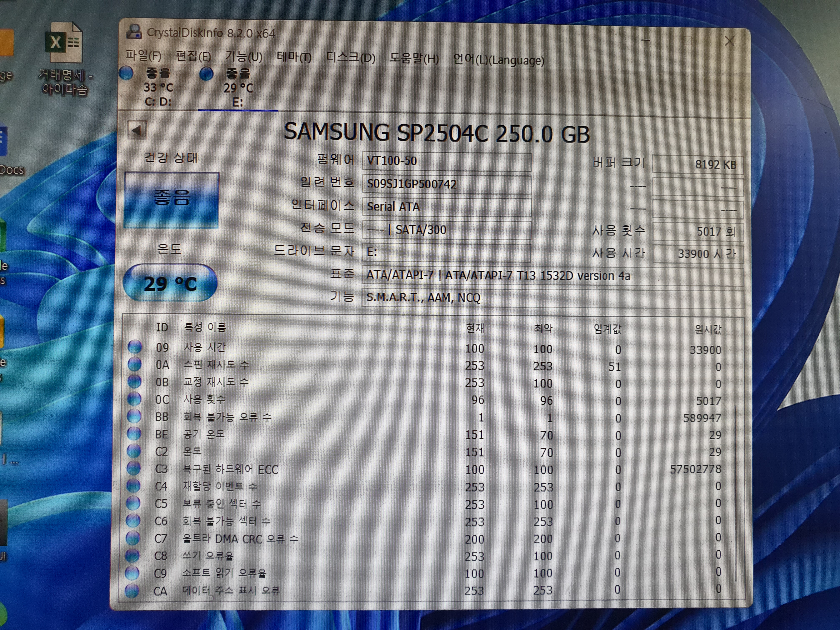
Task: Click the 임계값 column header
Action: [x=607, y=329]
